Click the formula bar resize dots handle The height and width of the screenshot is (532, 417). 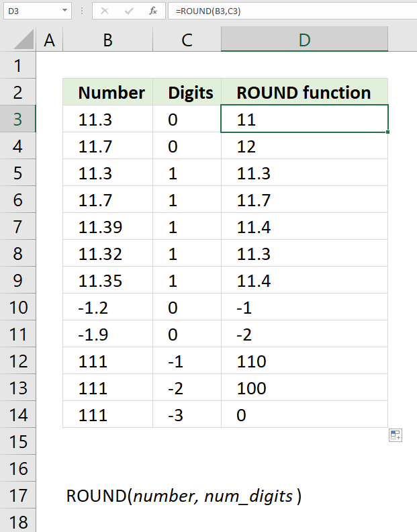coord(82,11)
